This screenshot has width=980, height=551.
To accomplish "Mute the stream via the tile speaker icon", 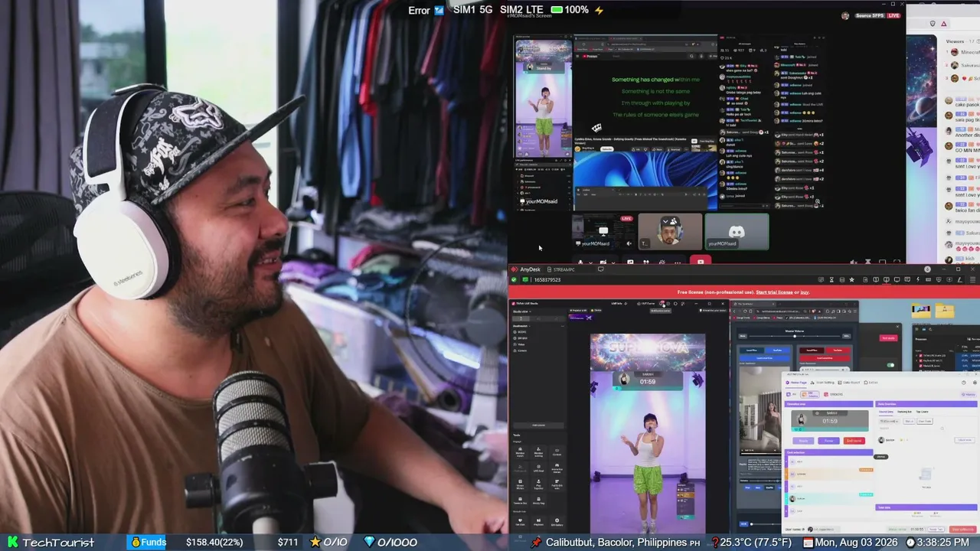I will (629, 243).
